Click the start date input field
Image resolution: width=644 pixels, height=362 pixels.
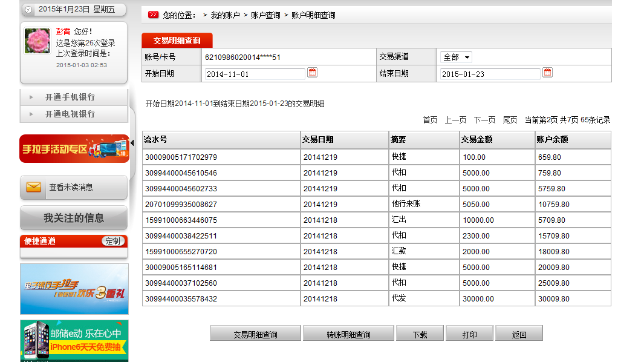(255, 74)
